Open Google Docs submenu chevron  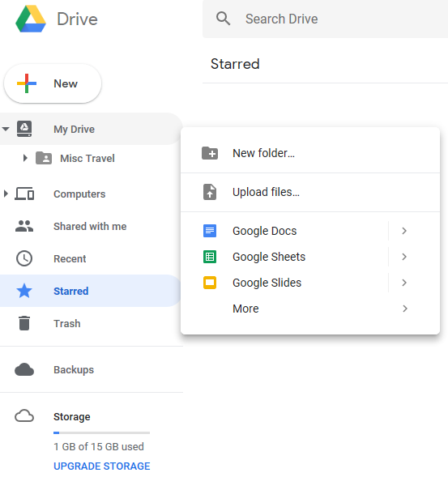click(x=404, y=231)
